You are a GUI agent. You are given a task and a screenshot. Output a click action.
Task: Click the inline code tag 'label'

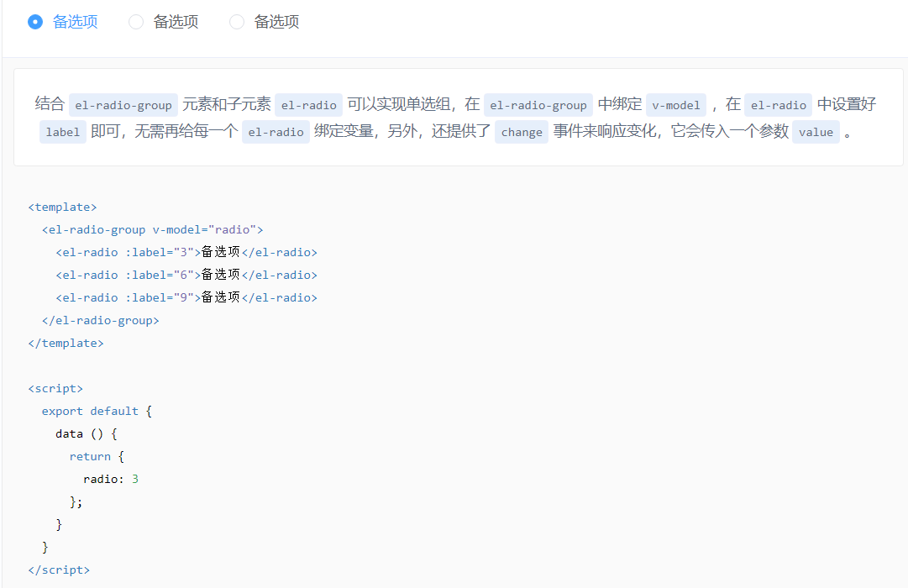[x=62, y=132]
